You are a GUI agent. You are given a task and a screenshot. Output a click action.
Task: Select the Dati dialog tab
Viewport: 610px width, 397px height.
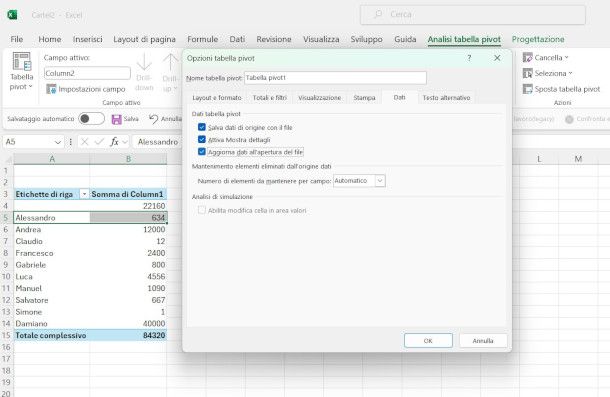[x=400, y=97]
